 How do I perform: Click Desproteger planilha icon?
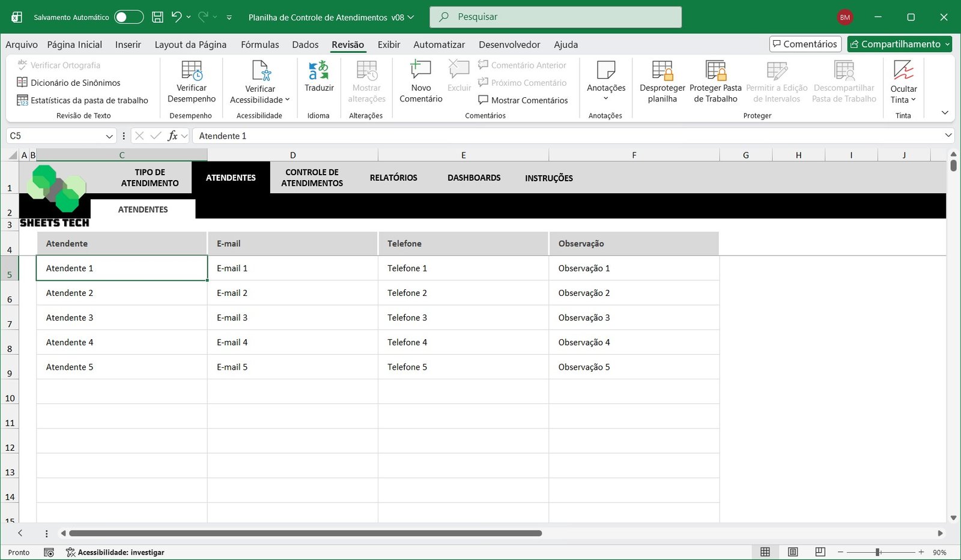(x=662, y=71)
